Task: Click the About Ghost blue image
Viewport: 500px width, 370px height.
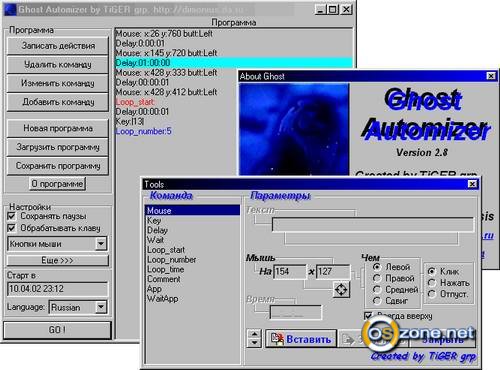Action: click(x=294, y=129)
